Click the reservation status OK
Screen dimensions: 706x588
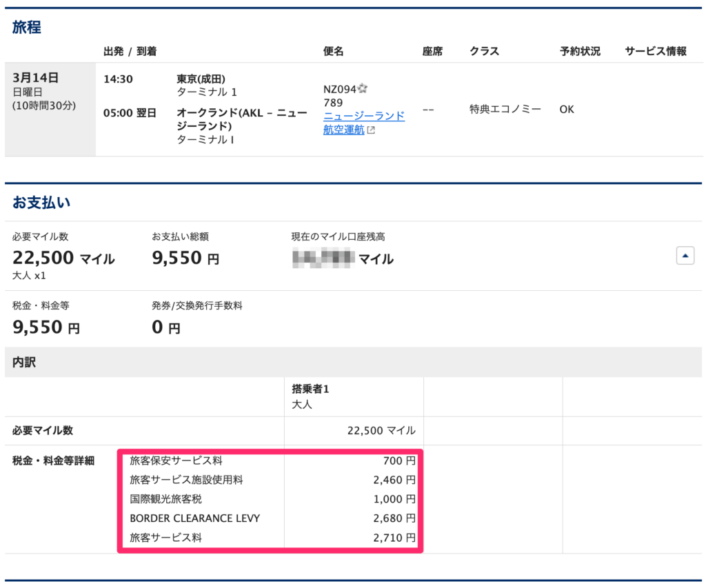point(567,110)
